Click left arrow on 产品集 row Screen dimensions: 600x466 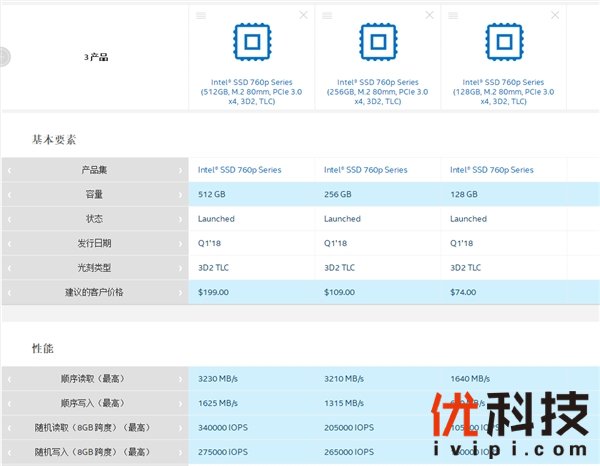(x=10, y=170)
